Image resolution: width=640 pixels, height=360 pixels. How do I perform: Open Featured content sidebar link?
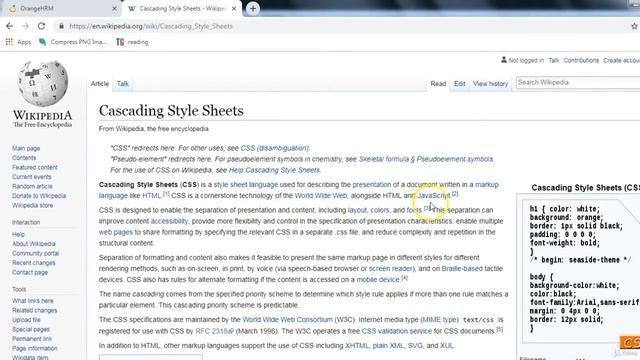(35, 167)
